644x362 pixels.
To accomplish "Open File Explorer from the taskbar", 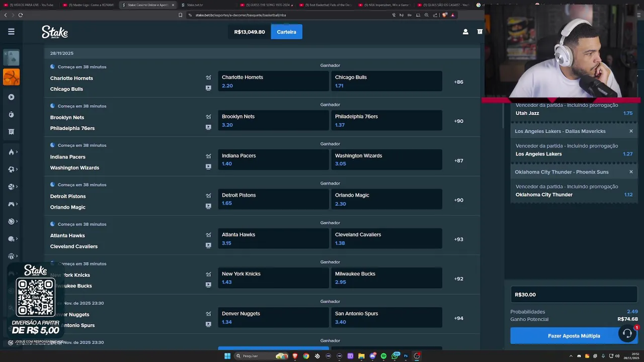I will click(361, 356).
